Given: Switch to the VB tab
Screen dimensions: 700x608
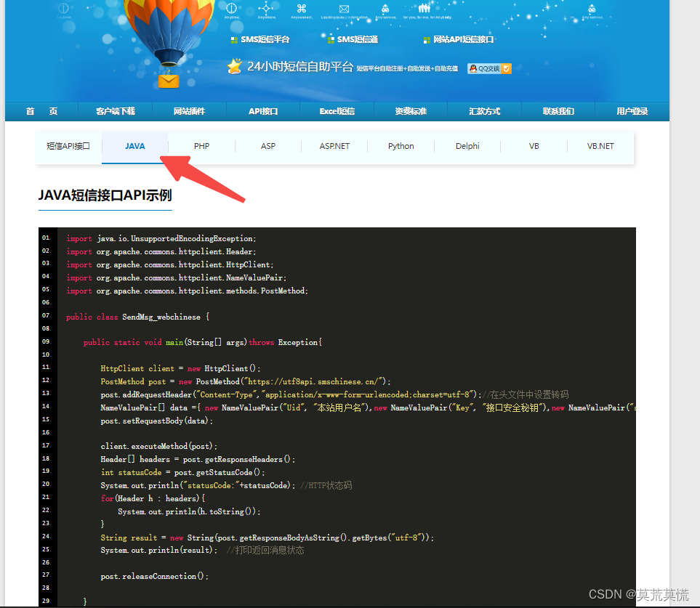Looking at the screenshot, I should pos(534,146).
